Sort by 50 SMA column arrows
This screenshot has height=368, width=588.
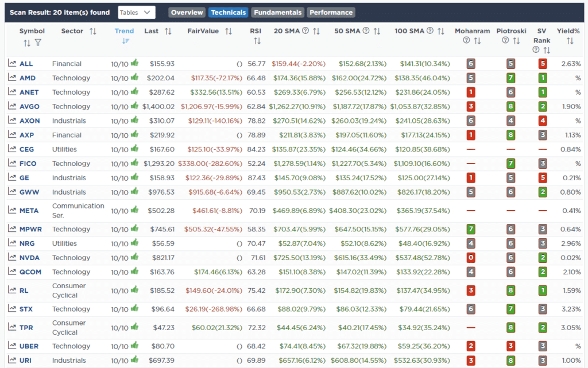click(x=377, y=32)
